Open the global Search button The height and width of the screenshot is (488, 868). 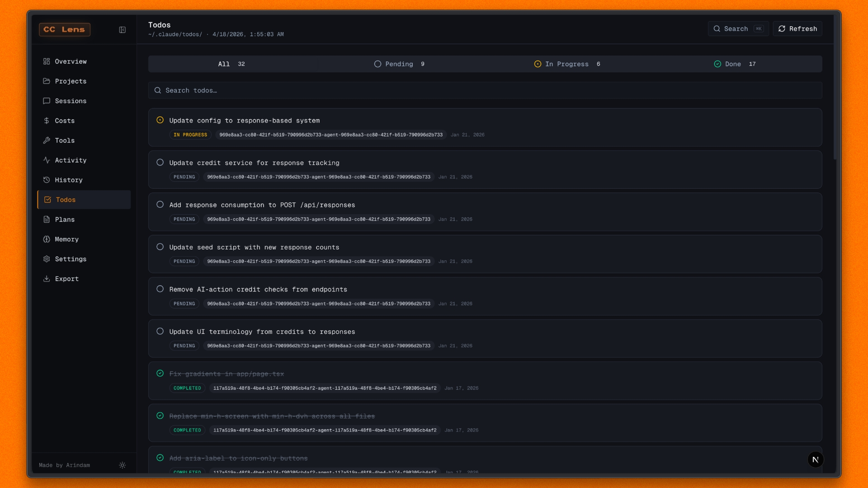(738, 28)
